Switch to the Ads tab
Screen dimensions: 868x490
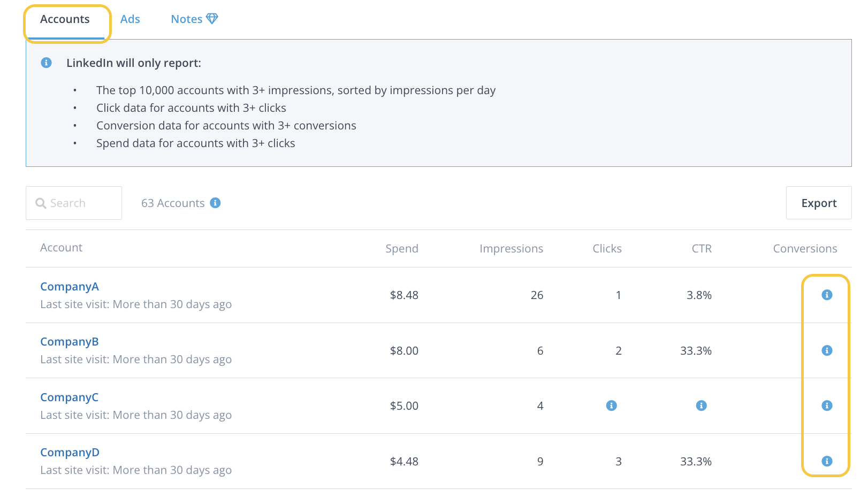tap(130, 19)
